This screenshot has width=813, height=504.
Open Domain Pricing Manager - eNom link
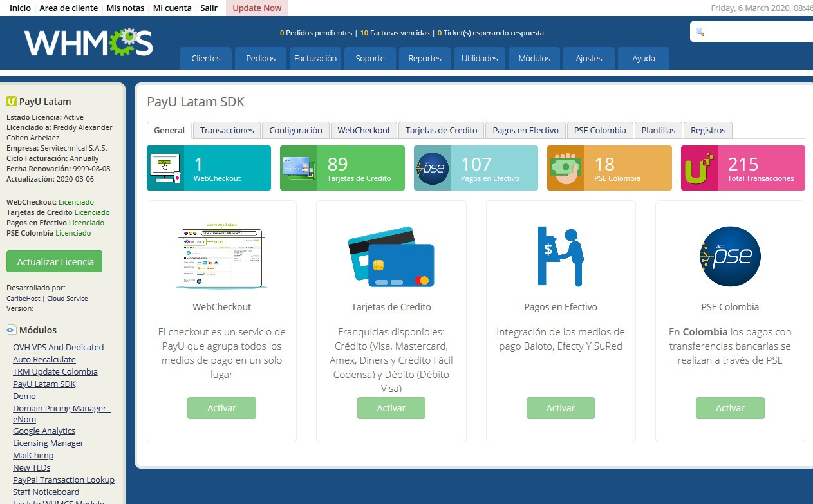(62, 413)
